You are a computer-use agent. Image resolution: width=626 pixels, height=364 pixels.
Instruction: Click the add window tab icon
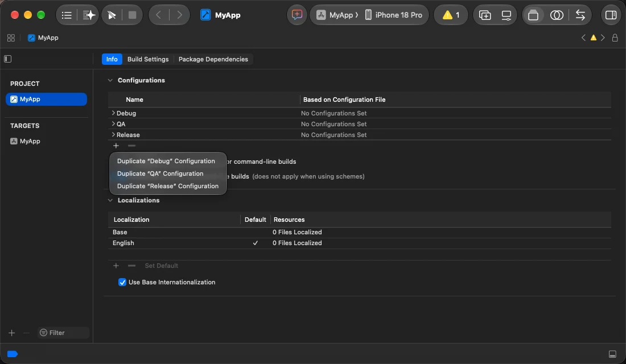(x=485, y=15)
